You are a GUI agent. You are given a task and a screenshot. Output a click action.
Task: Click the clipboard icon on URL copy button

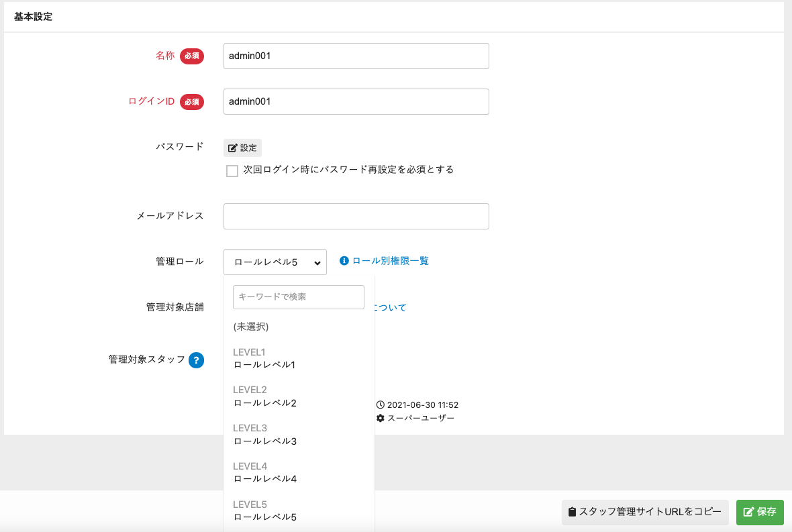tap(572, 512)
